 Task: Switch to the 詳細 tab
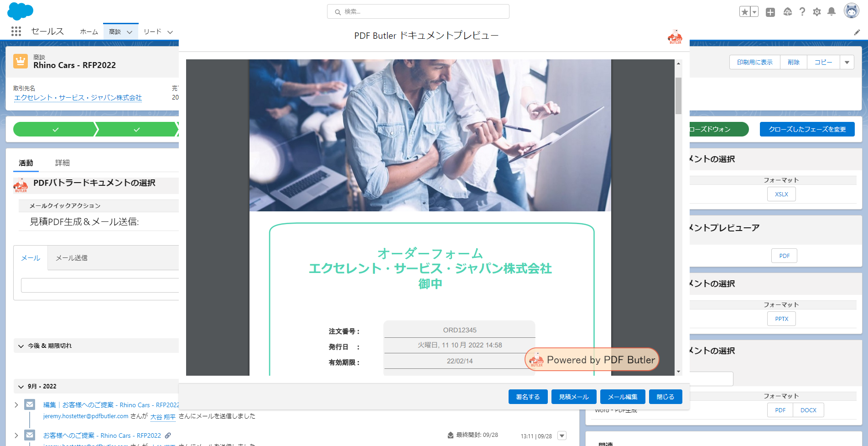pos(62,163)
